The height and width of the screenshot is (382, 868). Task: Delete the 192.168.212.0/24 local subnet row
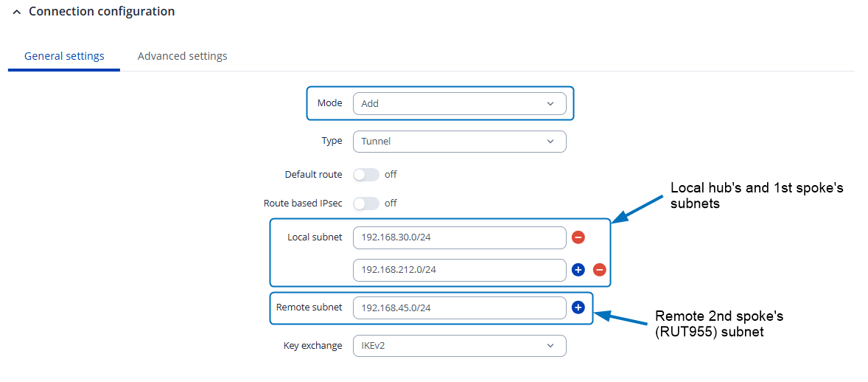pyautogui.click(x=600, y=270)
